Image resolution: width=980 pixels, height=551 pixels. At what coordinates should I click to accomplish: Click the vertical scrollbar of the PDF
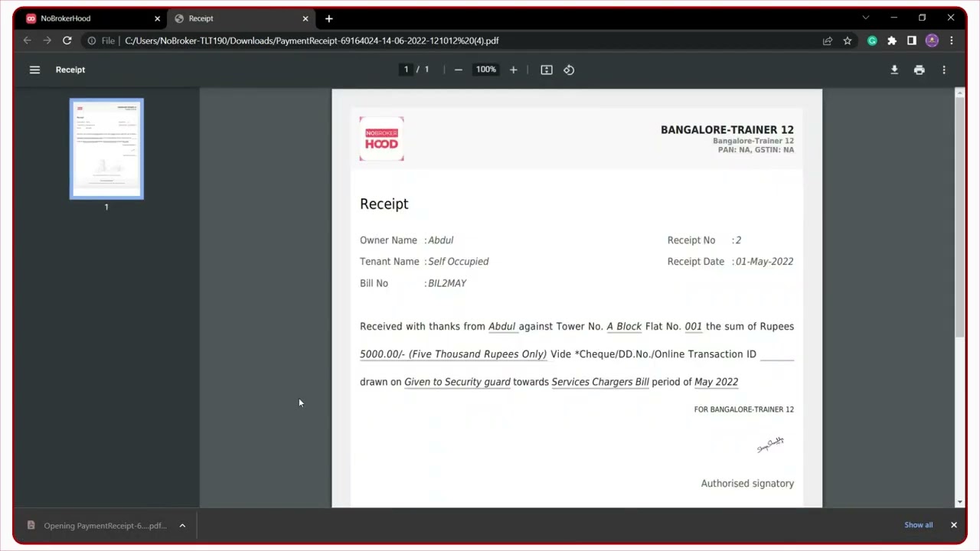point(960,217)
